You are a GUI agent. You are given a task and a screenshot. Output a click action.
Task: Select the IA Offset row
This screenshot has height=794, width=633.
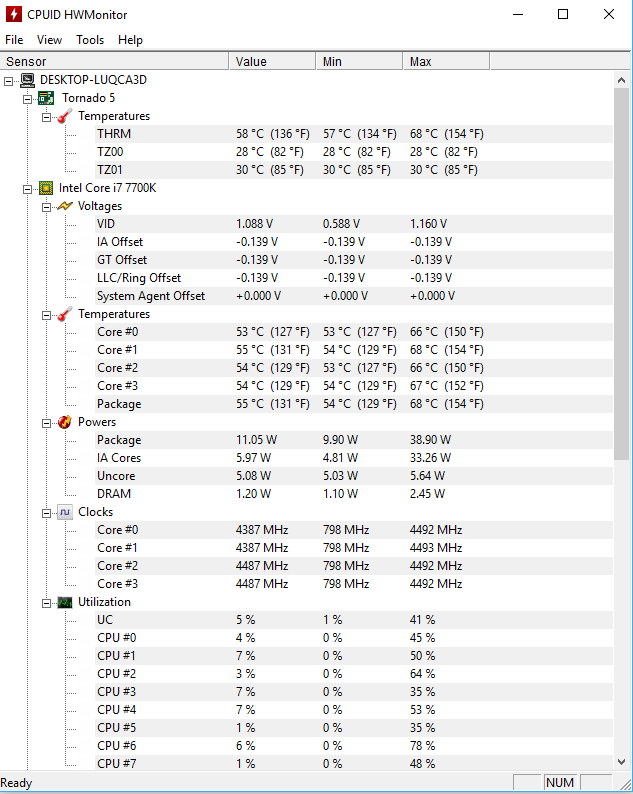354,242
